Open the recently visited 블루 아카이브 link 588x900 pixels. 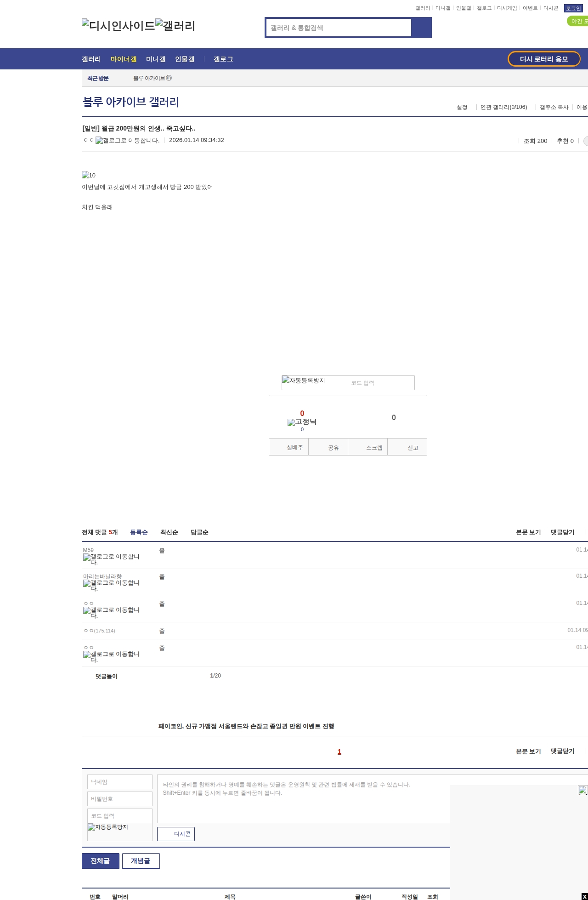tap(153, 78)
